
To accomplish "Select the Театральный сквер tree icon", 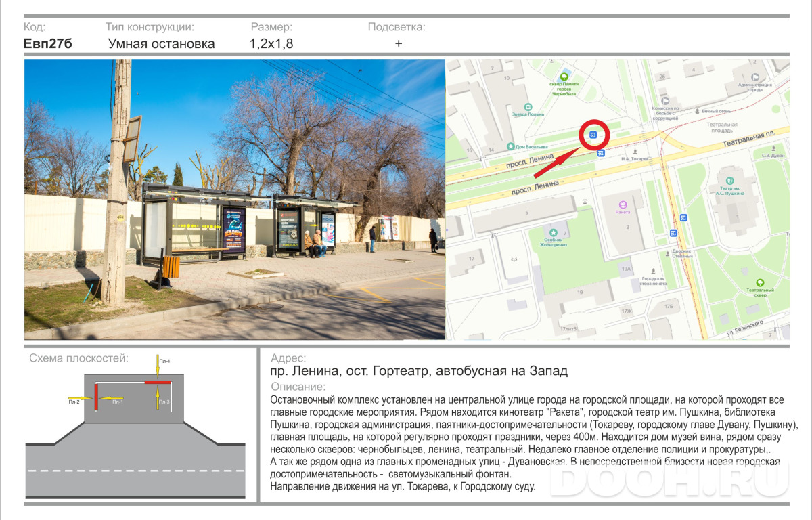I will pos(760,282).
